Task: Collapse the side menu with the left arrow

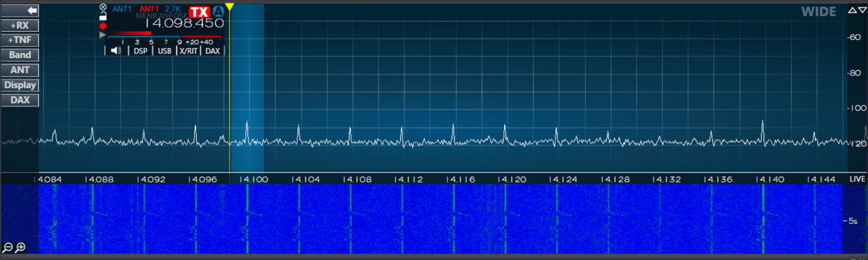Action: coord(20,10)
